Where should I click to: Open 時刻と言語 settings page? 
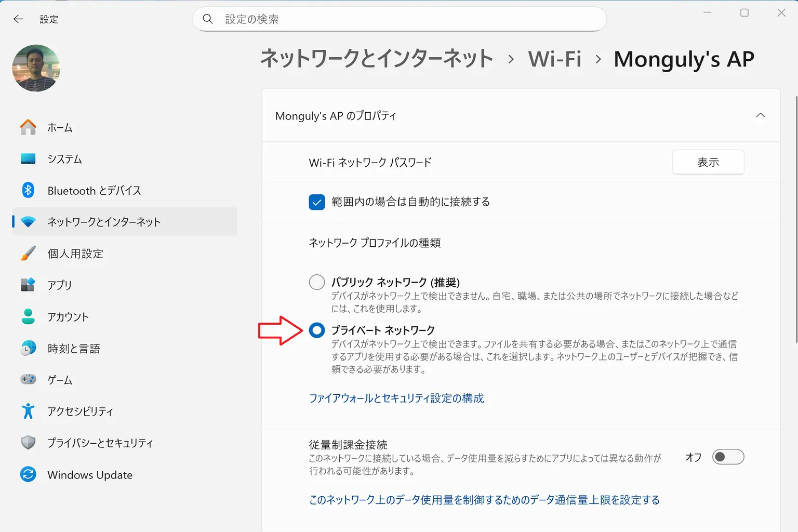tap(125, 348)
